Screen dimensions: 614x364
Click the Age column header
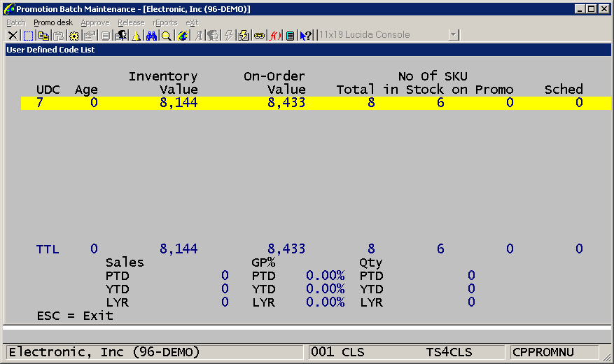(86, 90)
